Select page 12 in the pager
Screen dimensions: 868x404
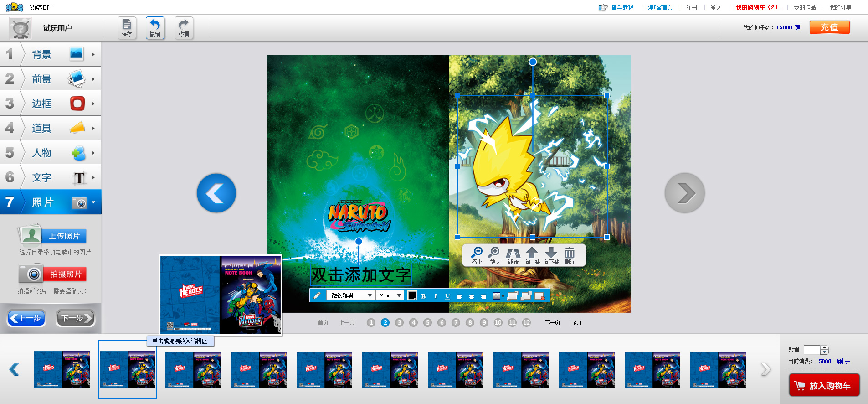526,322
